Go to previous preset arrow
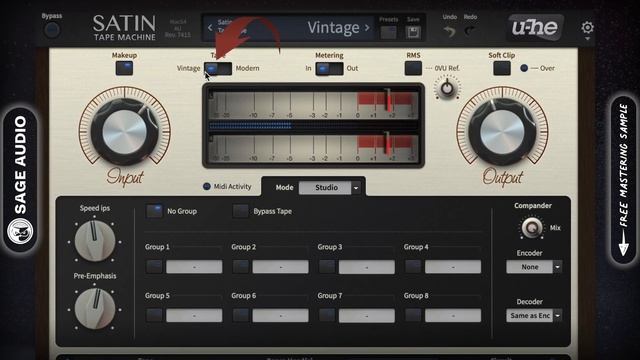640x360 pixels. pyautogui.click(x=210, y=28)
